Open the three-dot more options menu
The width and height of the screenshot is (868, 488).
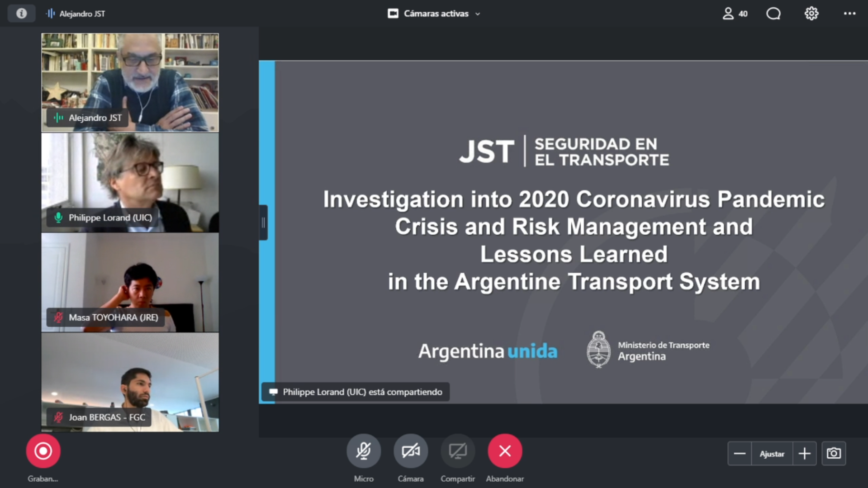[849, 14]
